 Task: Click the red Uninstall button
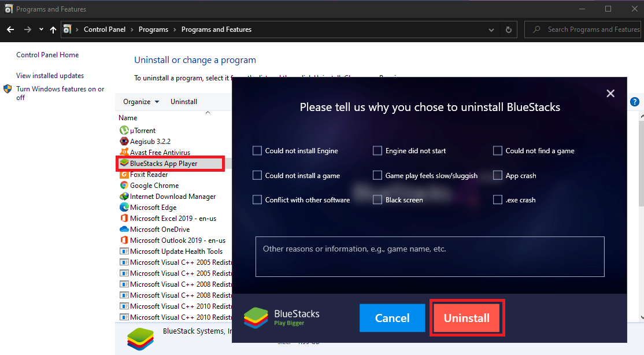[x=467, y=317]
